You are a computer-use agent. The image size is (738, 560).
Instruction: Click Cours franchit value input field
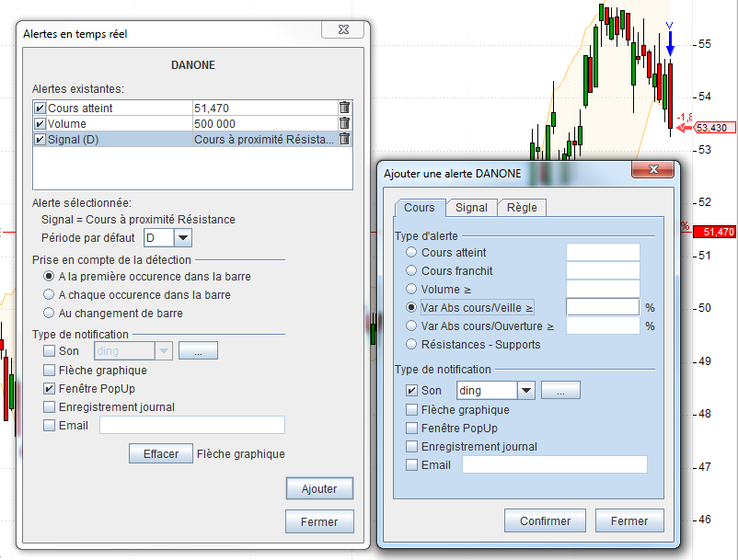[x=603, y=270]
